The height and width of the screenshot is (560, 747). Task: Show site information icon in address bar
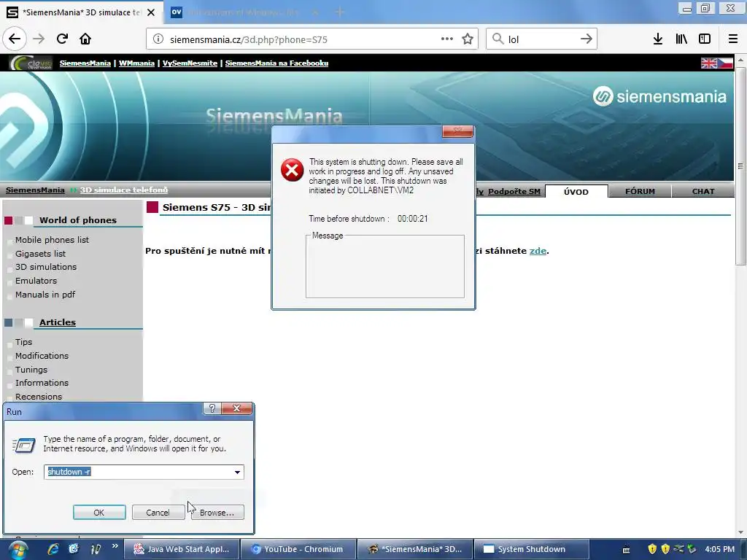pos(158,39)
